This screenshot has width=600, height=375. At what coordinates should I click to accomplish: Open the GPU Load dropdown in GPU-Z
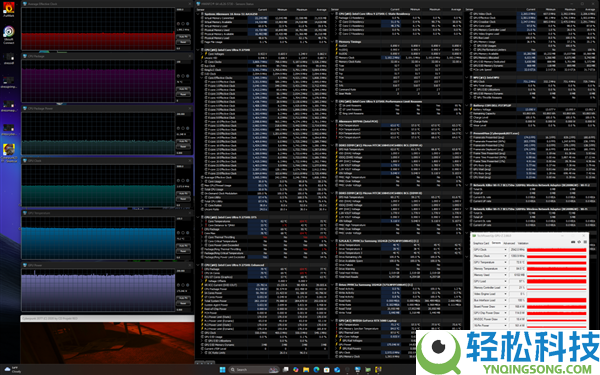point(505,281)
